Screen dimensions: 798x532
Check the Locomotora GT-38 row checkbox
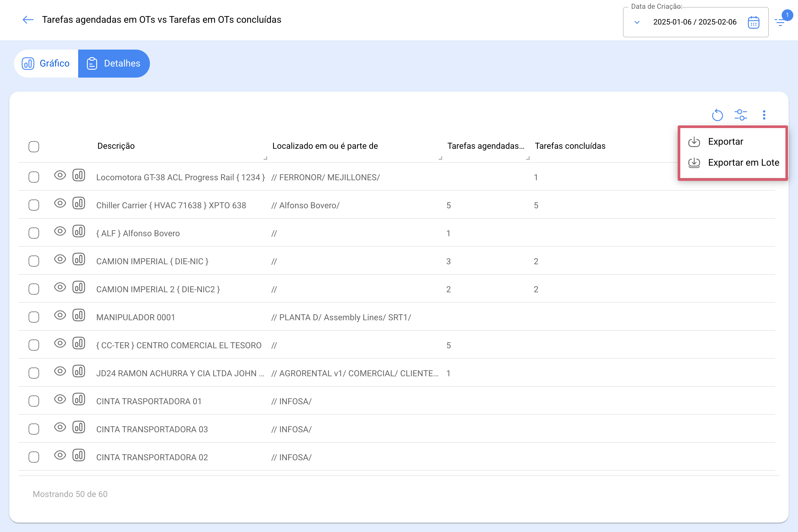tap(34, 177)
